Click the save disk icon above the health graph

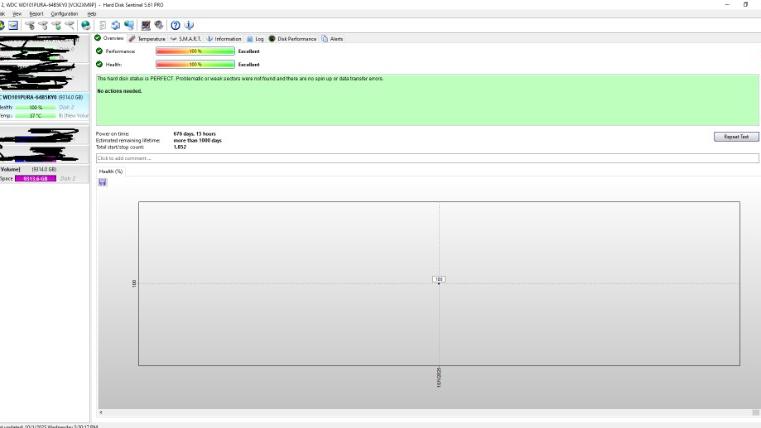(x=103, y=182)
